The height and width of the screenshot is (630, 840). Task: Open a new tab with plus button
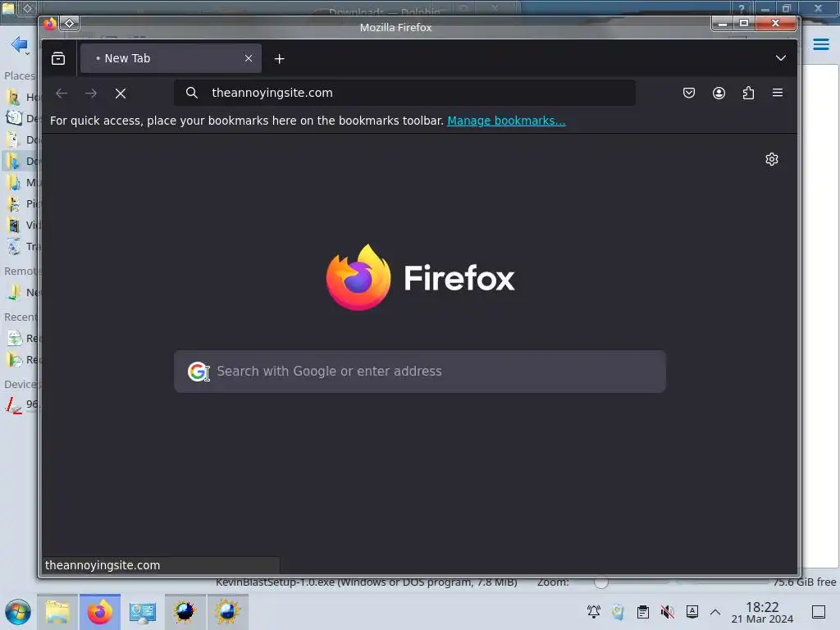(279, 59)
